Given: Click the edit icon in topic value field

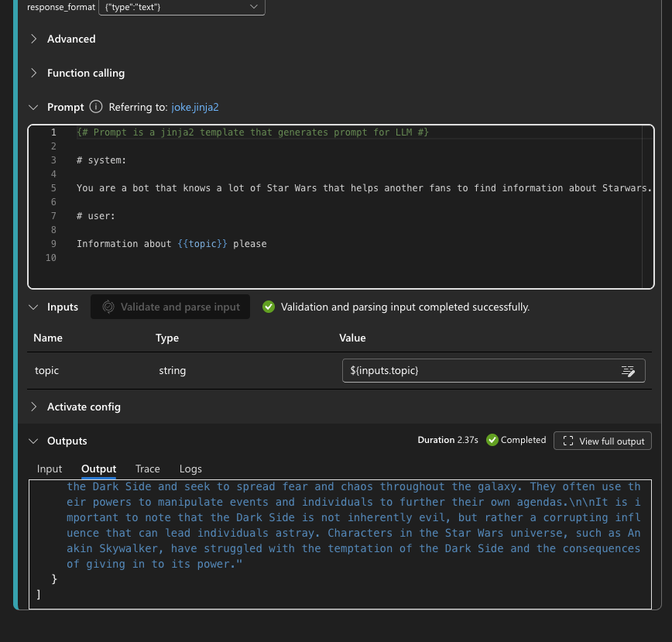Looking at the screenshot, I should (628, 371).
